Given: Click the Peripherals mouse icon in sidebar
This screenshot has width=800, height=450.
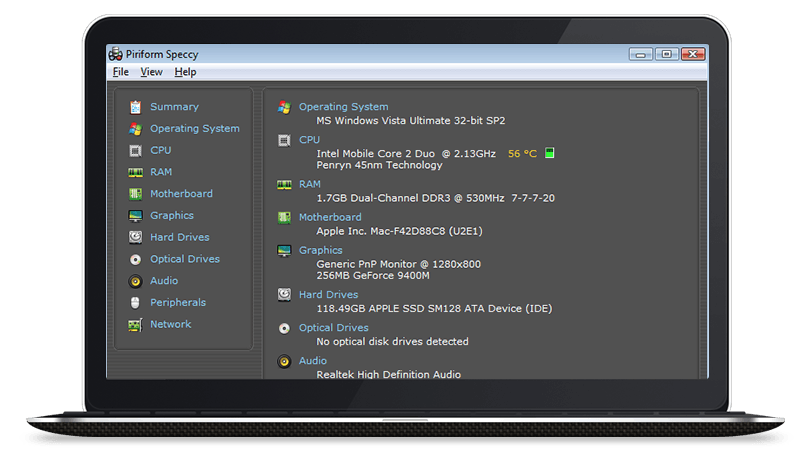Looking at the screenshot, I should pyautogui.click(x=135, y=302).
